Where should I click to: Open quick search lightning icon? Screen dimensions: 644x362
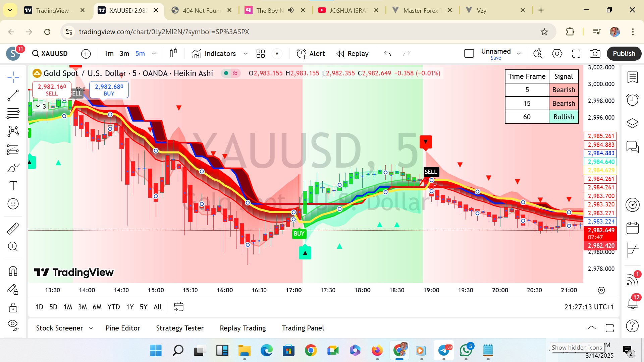click(x=538, y=54)
